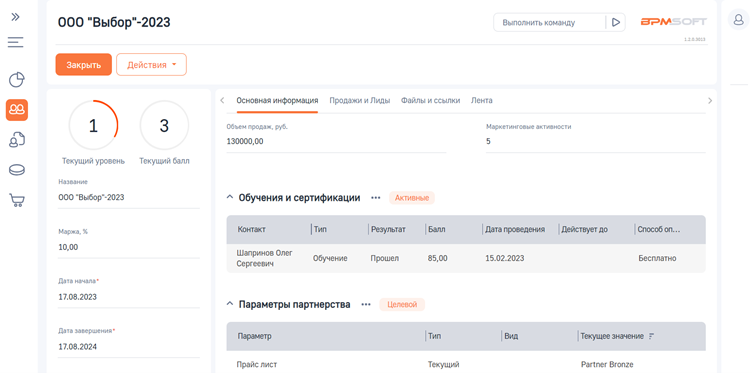Click the 85,00 score cell

click(x=437, y=258)
